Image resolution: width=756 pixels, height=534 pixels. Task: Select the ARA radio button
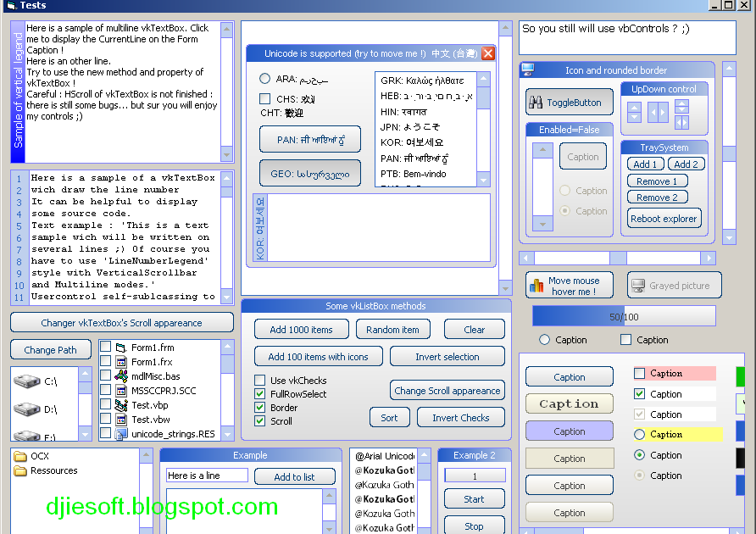click(x=264, y=78)
